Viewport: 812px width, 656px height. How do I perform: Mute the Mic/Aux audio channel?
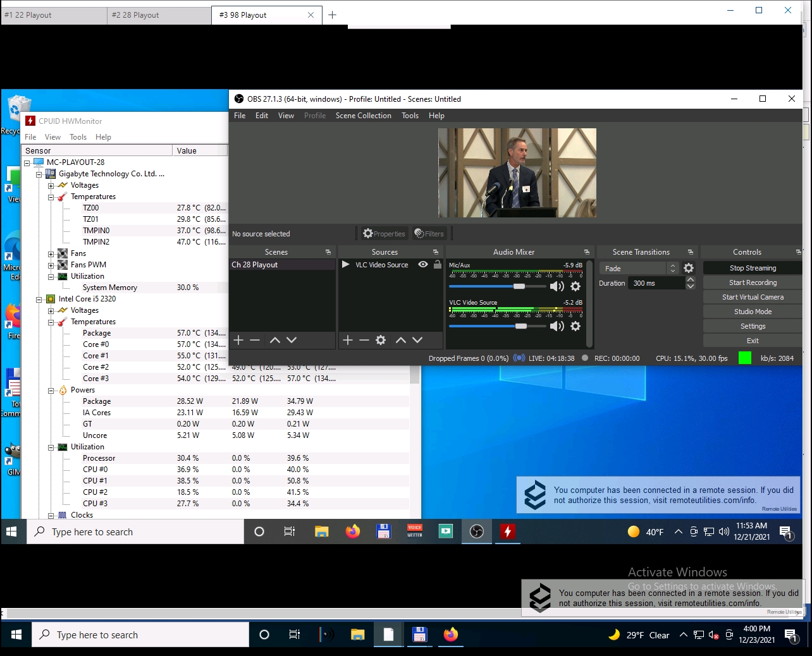pos(557,286)
